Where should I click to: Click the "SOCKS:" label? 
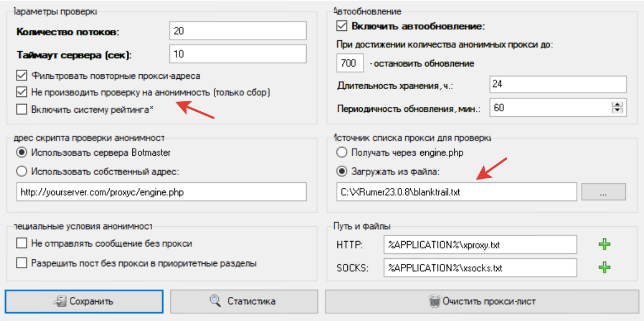[x=353, y=268]
